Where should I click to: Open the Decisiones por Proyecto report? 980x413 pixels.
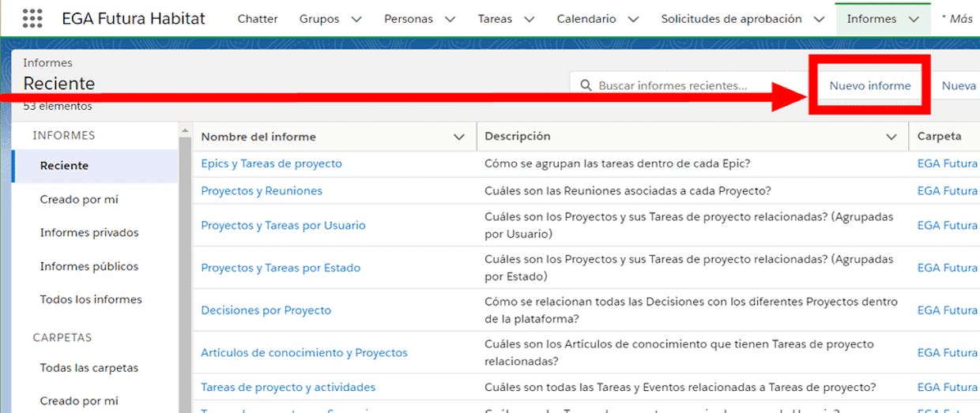[266, 310]
